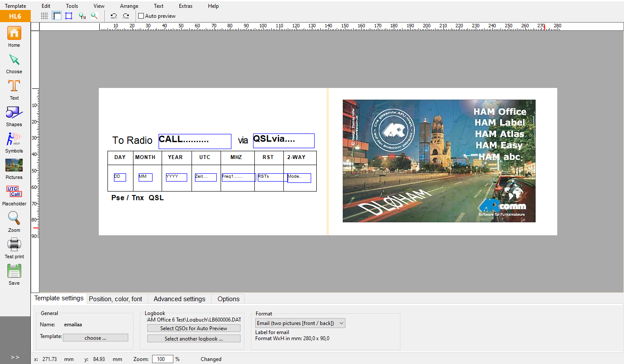Viewport: 624px width, 364px height.
Task: Open the Format dropdown list
Action: [300, 323]
